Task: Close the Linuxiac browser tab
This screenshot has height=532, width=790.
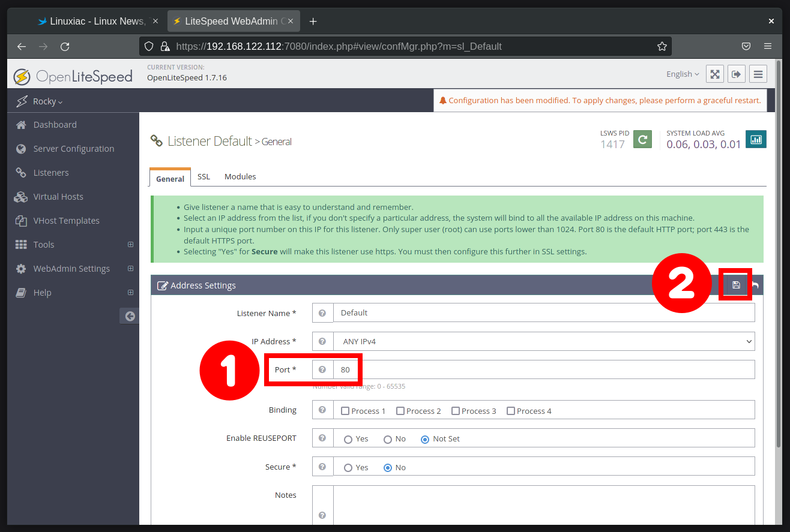Action: pyautogui.click(x=155, y=21)
